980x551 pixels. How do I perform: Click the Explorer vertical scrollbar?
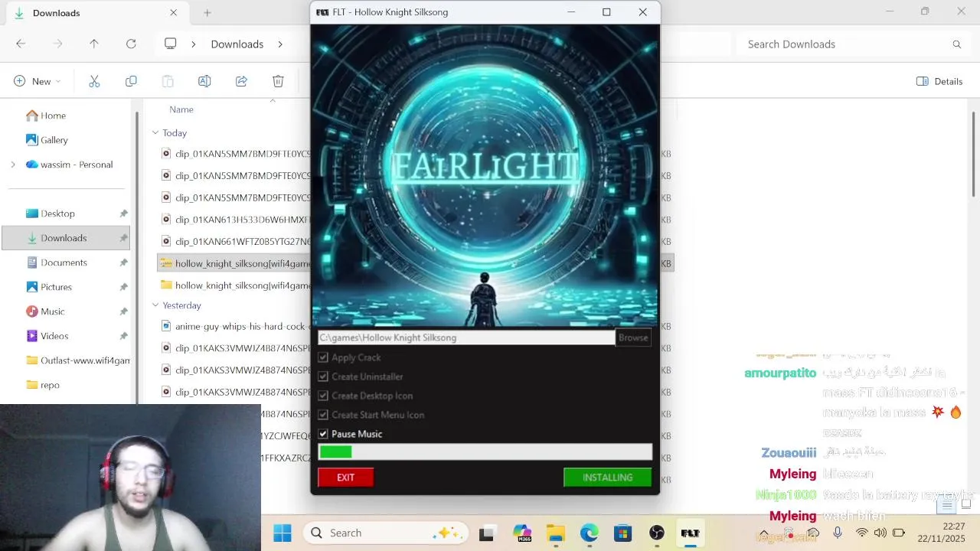973,153
